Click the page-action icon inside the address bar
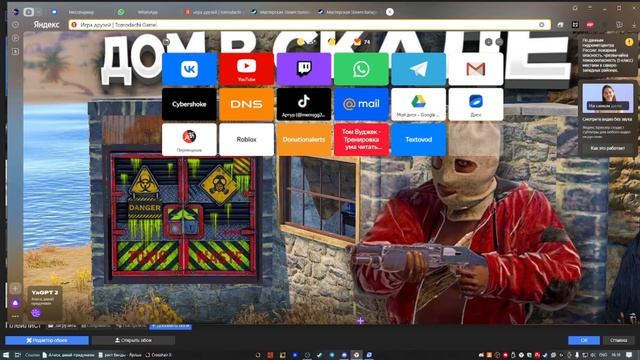The height and width of the screenshot is (360, 640). click(542, 25)
